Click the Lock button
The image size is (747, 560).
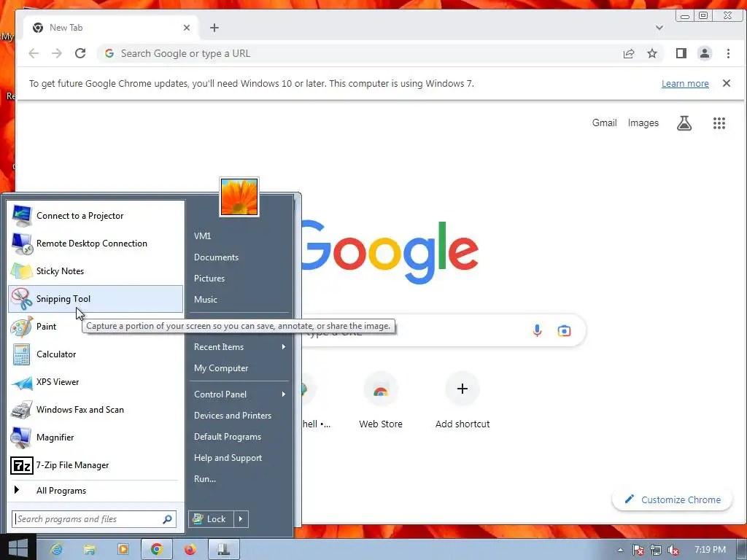[212, 519]
